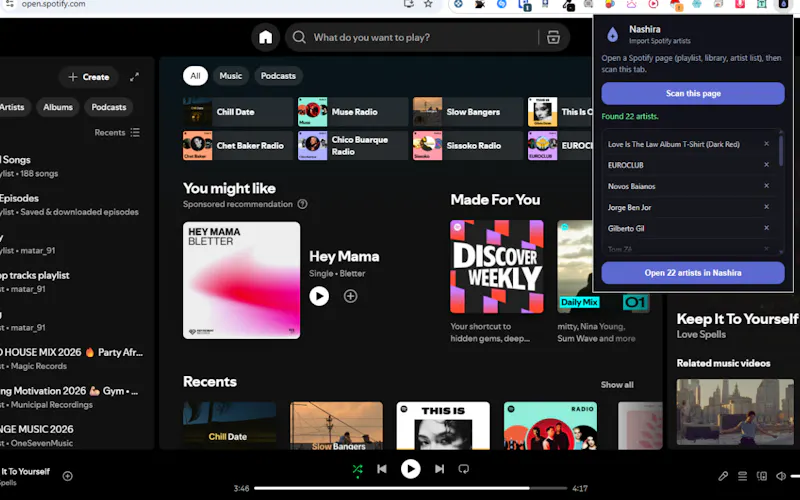Open the Hey Mama album cover
800x500 pixels.
[242, 280]
